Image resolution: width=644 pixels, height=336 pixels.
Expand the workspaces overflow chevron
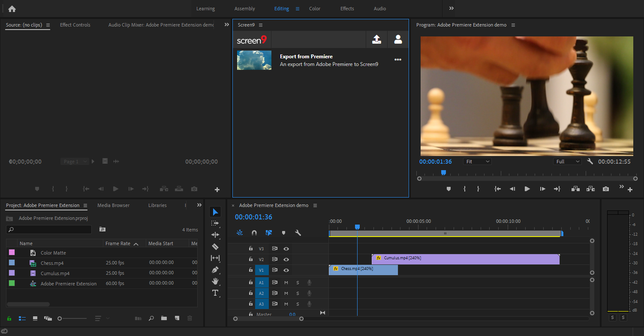coord(451,8)
